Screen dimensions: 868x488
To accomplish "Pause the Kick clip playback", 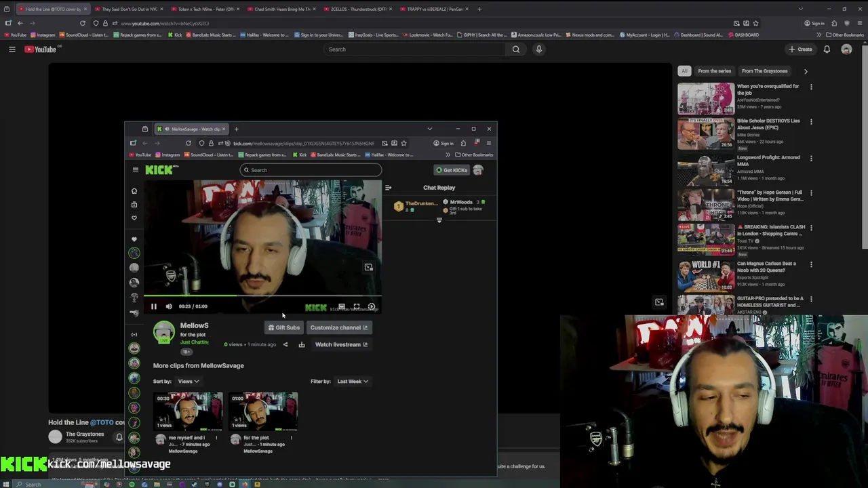I will pyautogui.click(x=154, y=306).
